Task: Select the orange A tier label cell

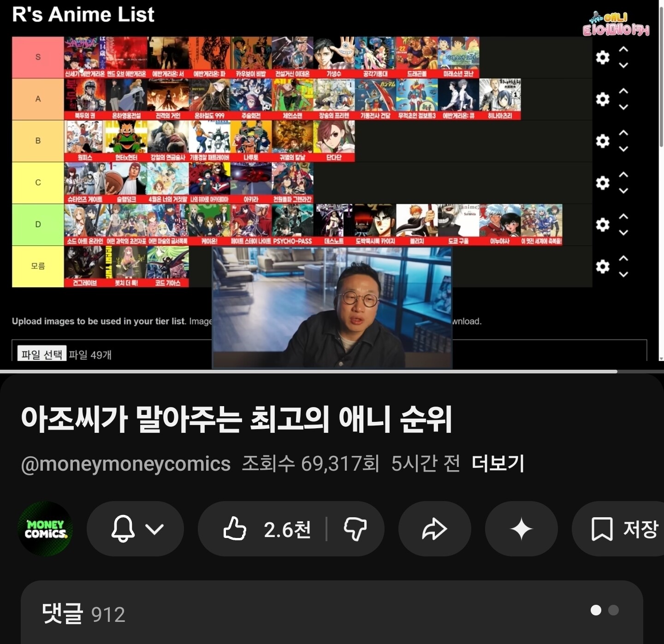Action: pos(38,99)
